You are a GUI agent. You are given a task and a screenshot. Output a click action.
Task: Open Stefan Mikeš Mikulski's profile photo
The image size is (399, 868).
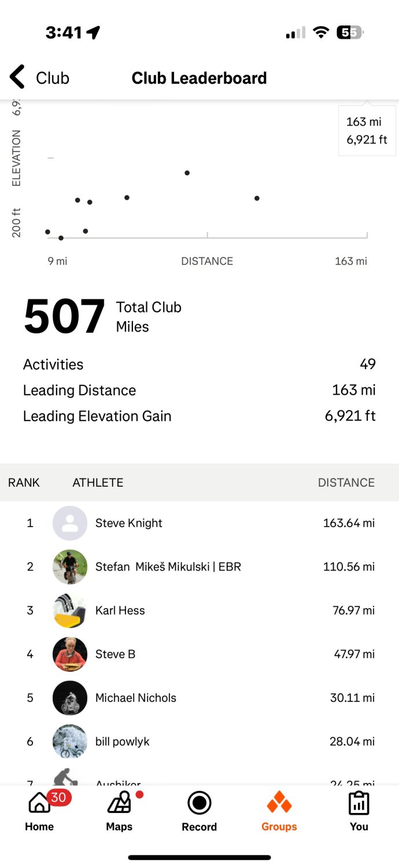[70, 567]
